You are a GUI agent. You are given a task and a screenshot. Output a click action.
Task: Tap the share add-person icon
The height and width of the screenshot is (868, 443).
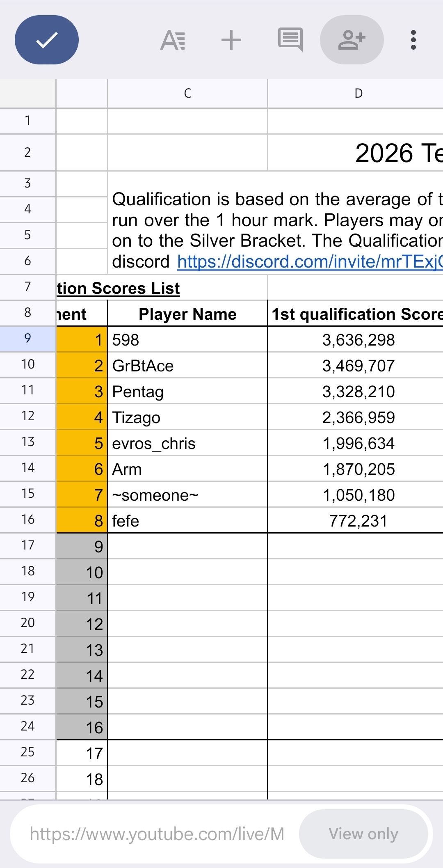[352, 40]
